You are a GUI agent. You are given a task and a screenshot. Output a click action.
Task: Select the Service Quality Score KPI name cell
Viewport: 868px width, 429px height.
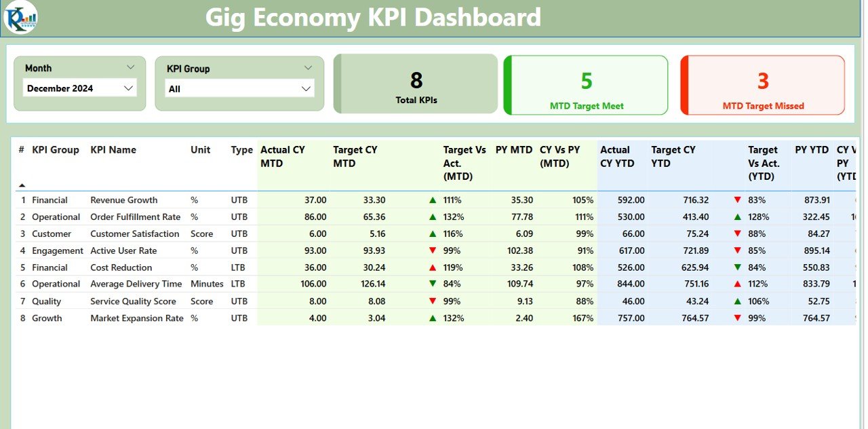tap(133, 301)
